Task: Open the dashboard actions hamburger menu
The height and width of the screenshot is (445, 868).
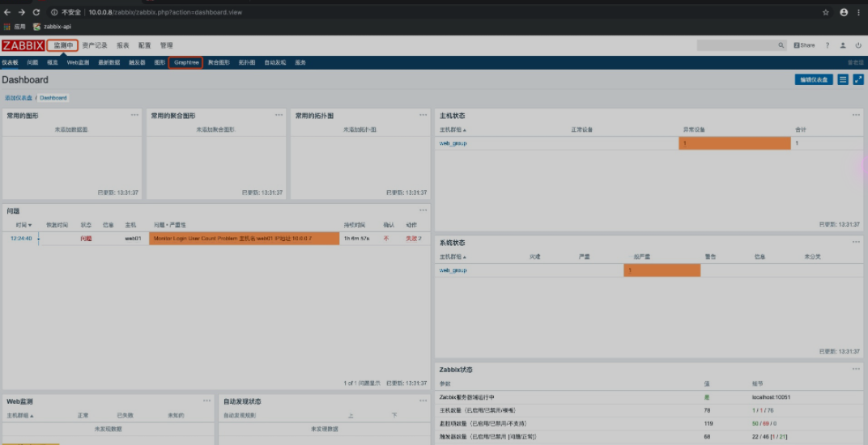Action: [x=843, y=80]
